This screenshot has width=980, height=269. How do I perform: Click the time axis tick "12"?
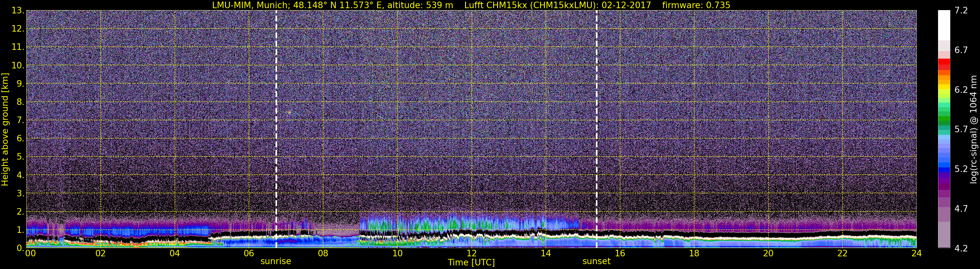click(x=471, y=253)
